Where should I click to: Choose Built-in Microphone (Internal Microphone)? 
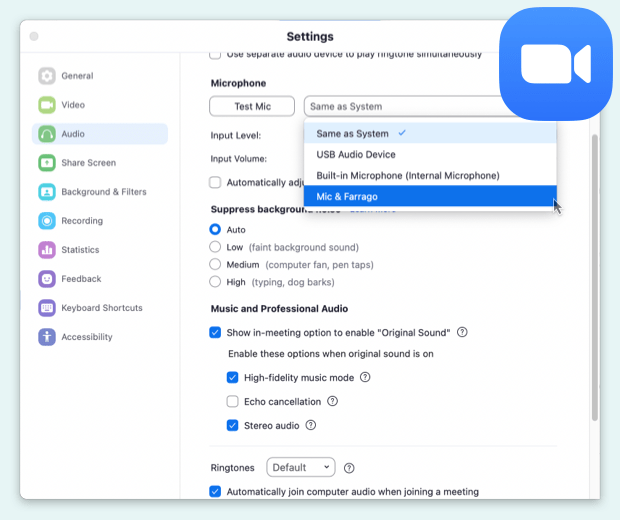point(430,175)
